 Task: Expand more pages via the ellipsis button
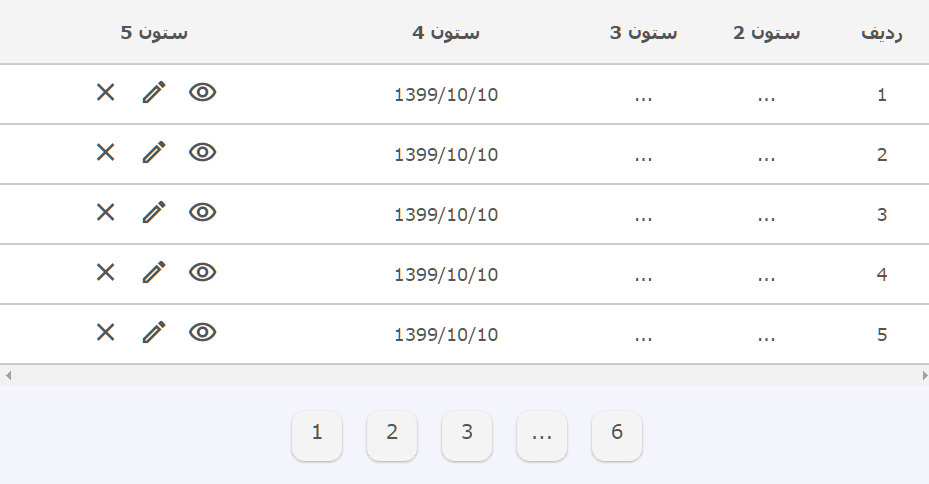542,435
